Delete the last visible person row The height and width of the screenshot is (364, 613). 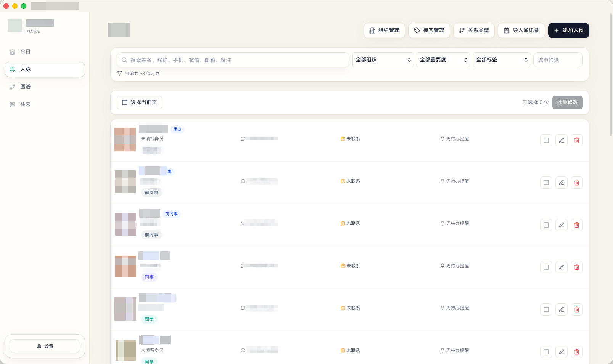coord(577,352)
